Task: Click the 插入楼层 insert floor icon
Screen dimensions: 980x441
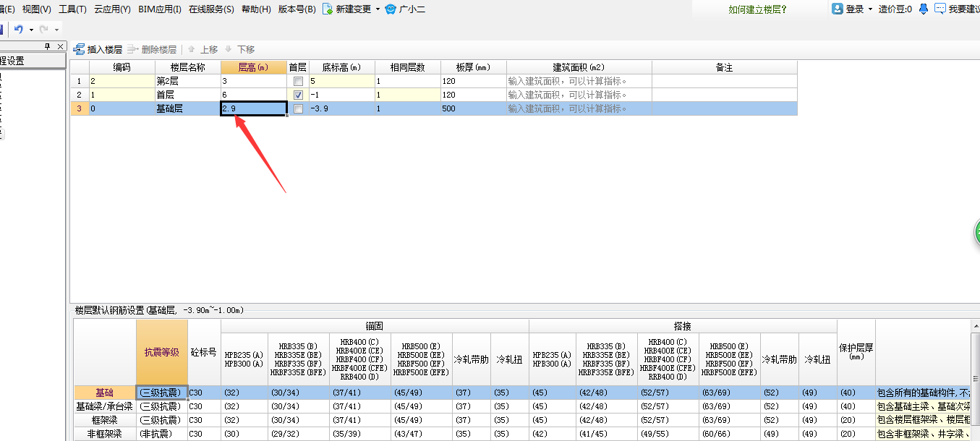Action: (x=79, y=49)
